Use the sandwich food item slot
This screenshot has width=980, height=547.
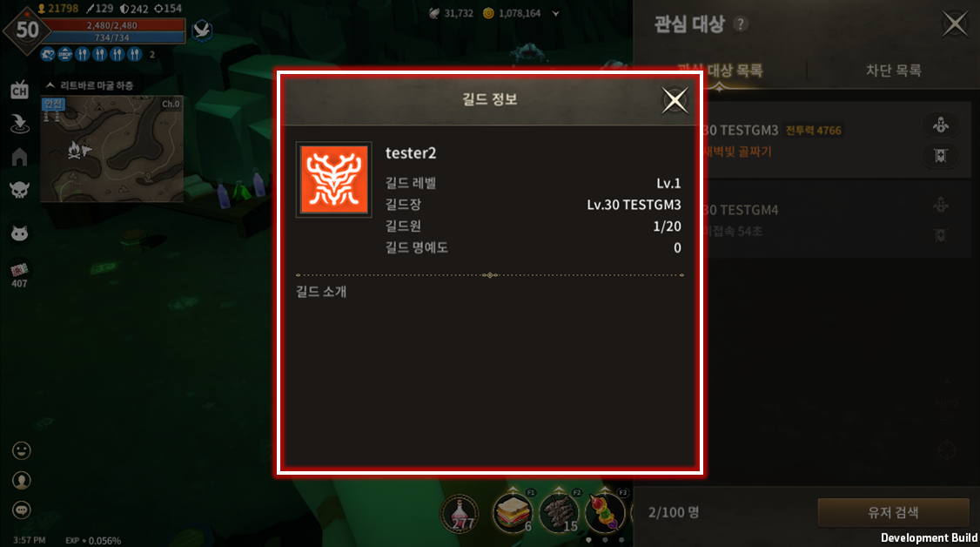(x=513, y=512)
